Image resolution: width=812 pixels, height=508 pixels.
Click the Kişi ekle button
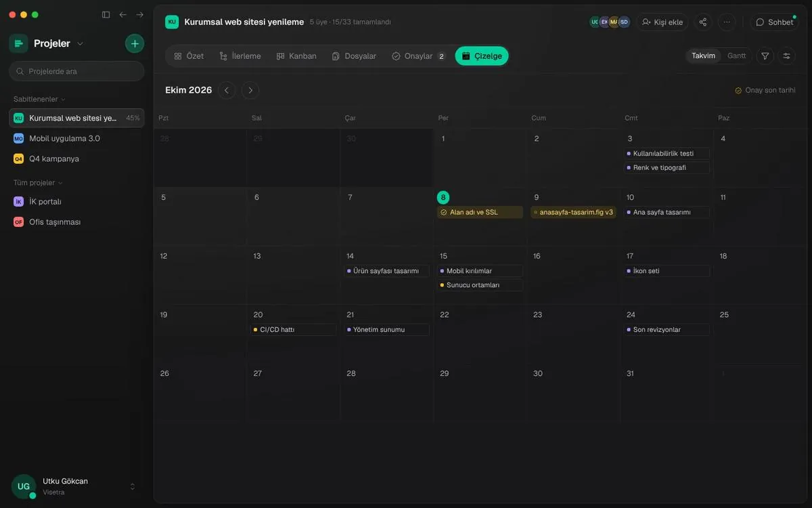point(662,22)
